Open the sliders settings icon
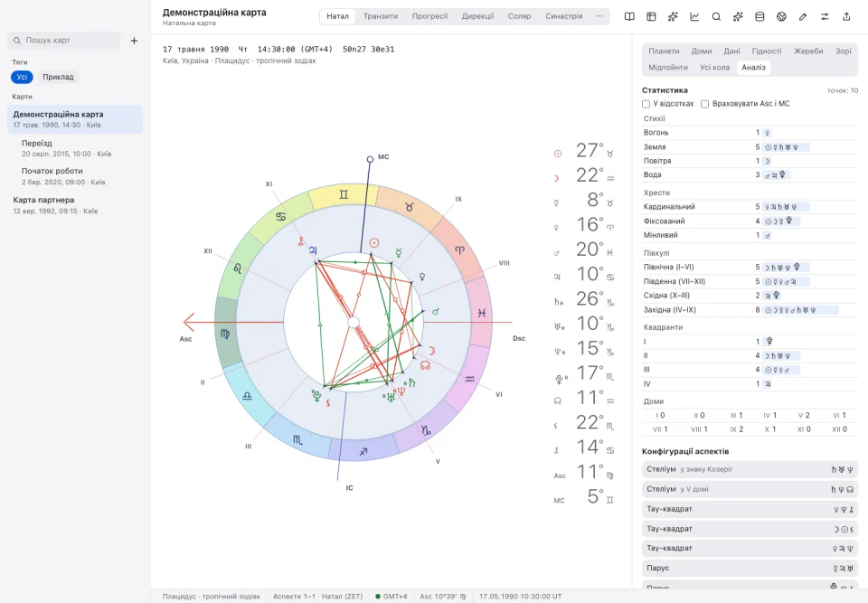Image resolution: width=868 pixels, height=603 pixels. coord(825,16)
